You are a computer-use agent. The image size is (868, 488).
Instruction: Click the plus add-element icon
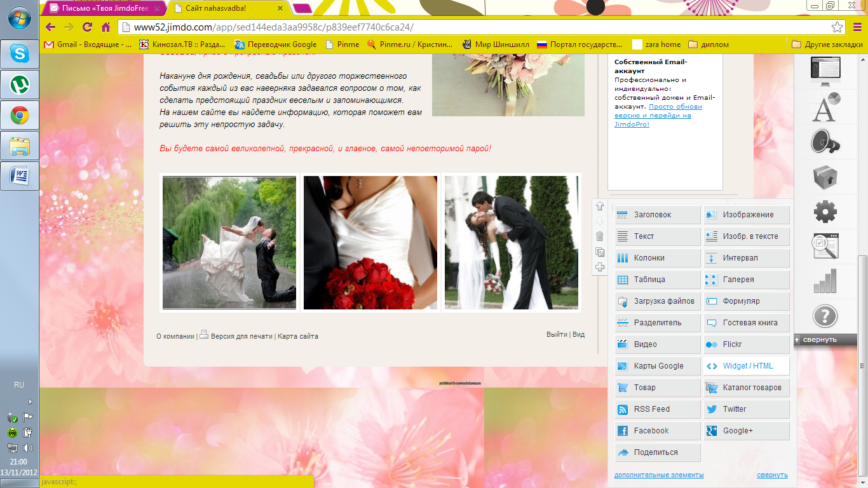pyautogui.click(x=599, y=267)
